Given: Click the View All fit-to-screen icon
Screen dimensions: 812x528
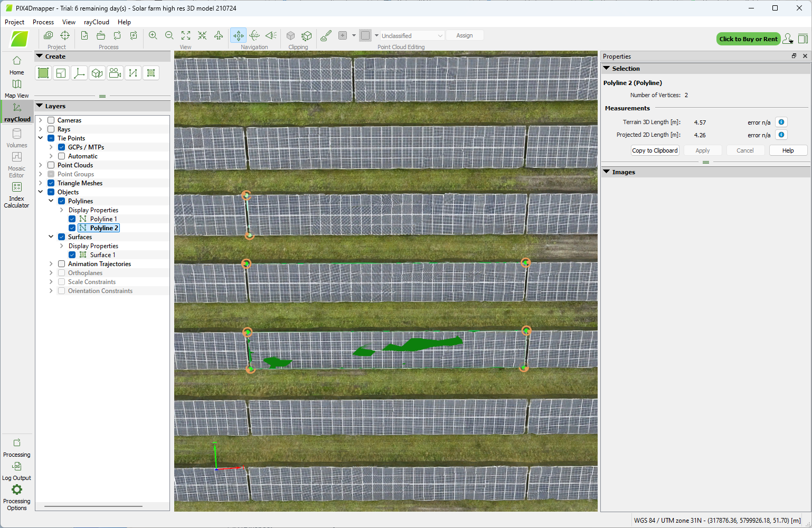Looking at the screenshot, I should click(x=186, y=35).
